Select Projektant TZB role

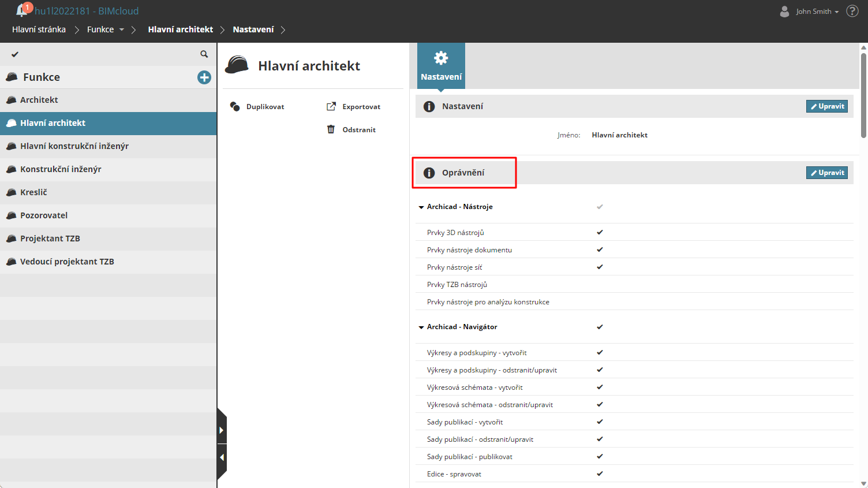tap(108, 239)
